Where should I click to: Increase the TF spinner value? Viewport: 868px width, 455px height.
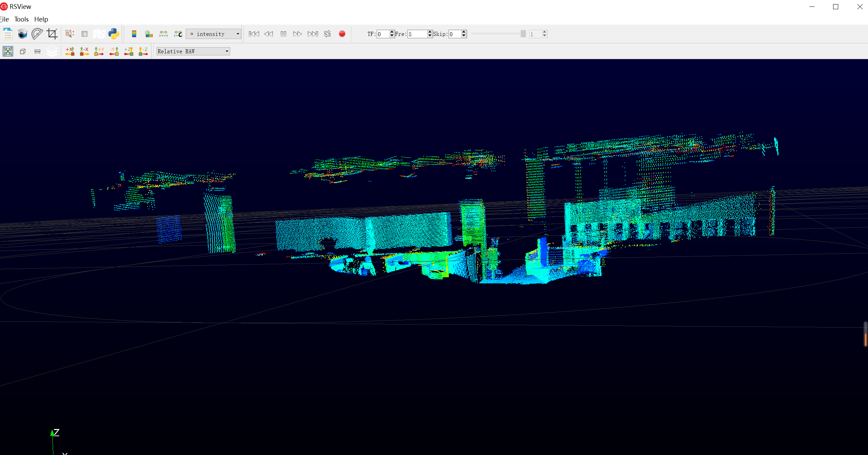[392, 32]
